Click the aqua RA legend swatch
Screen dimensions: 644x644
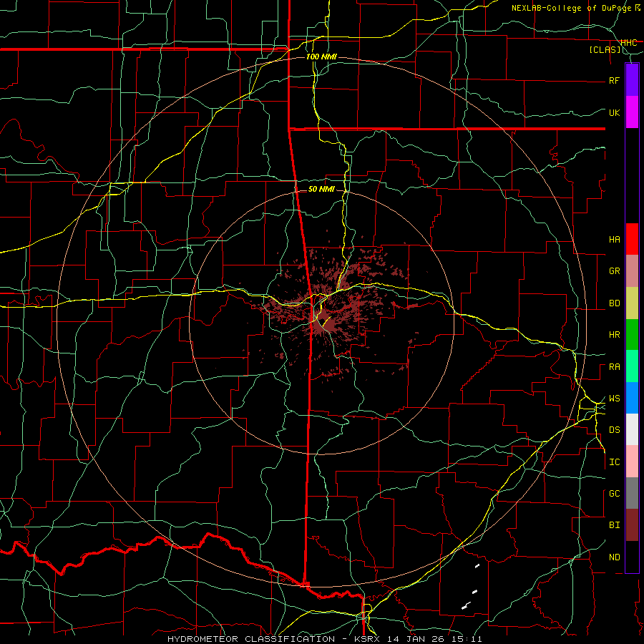(632, 366)
